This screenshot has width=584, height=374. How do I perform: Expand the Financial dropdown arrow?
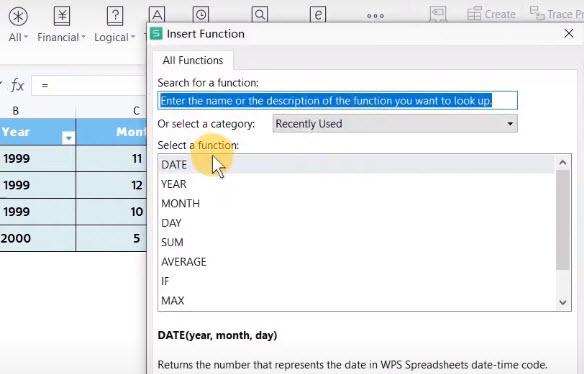[83, 37]
